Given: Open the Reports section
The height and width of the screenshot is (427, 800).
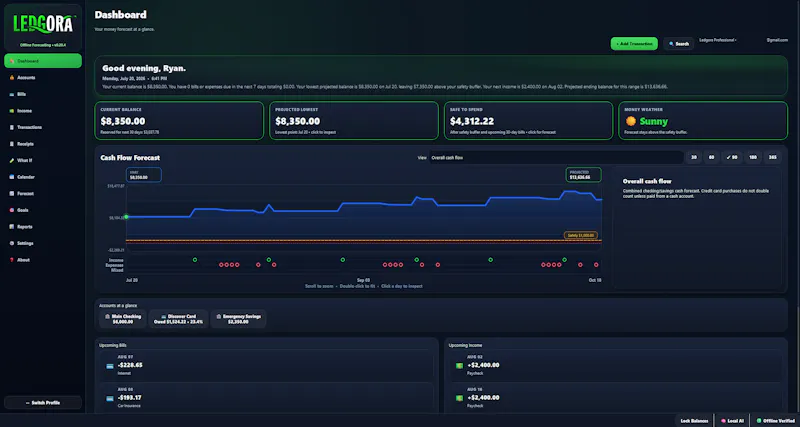Looking at the screenshot, I should (43, 227).
